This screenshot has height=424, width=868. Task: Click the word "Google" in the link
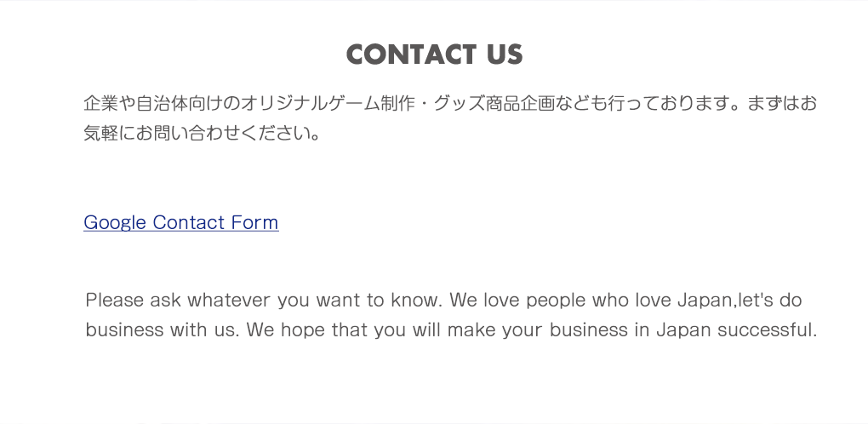click(115, 222)
